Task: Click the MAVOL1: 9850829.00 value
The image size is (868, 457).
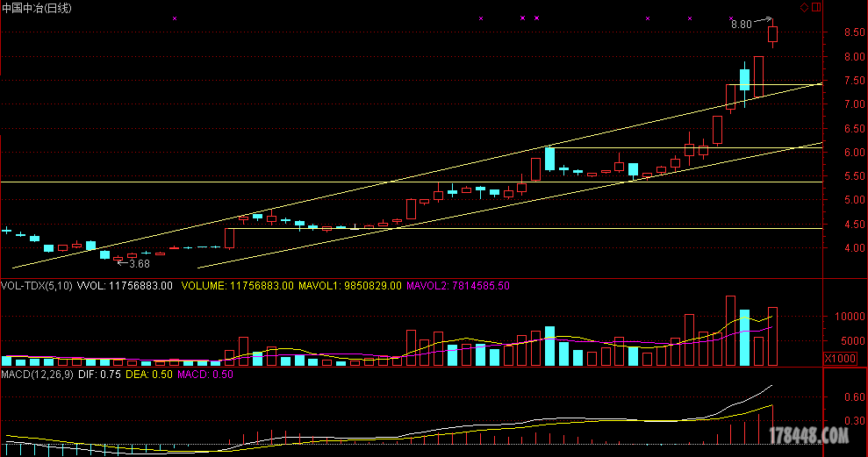Action: (350, 286)
